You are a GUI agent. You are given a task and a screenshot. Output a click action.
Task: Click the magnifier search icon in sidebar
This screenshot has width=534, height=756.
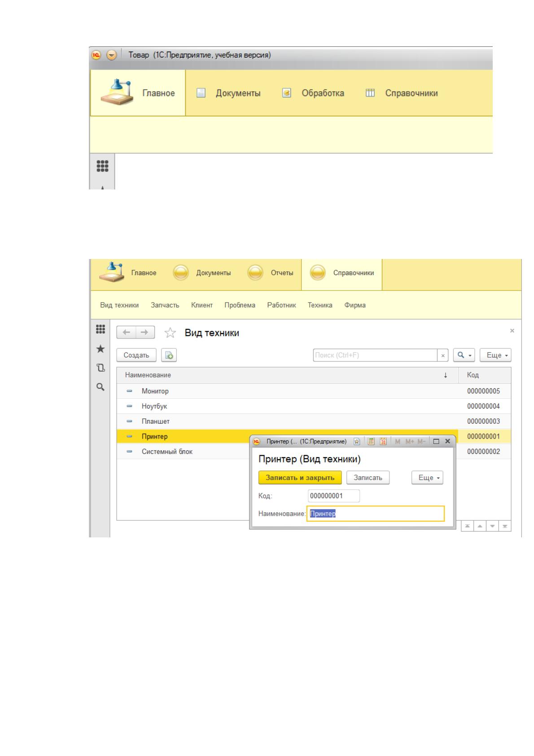tap(101, 386)
